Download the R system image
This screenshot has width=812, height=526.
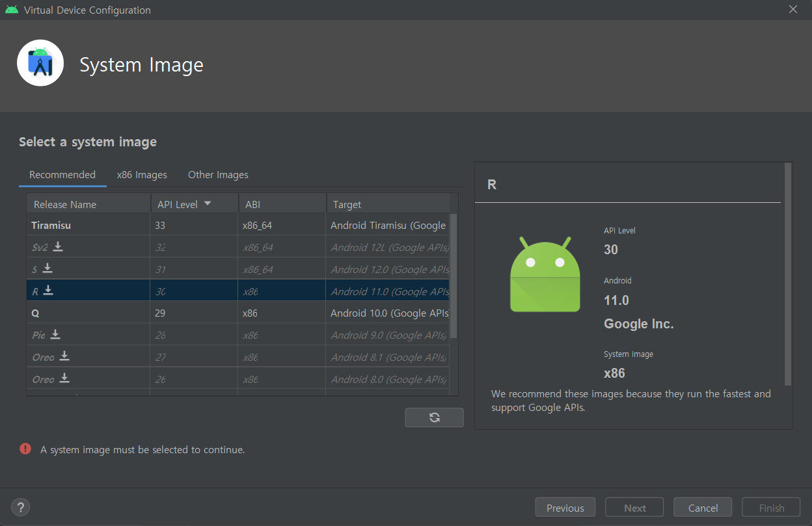tap(48, 291)
